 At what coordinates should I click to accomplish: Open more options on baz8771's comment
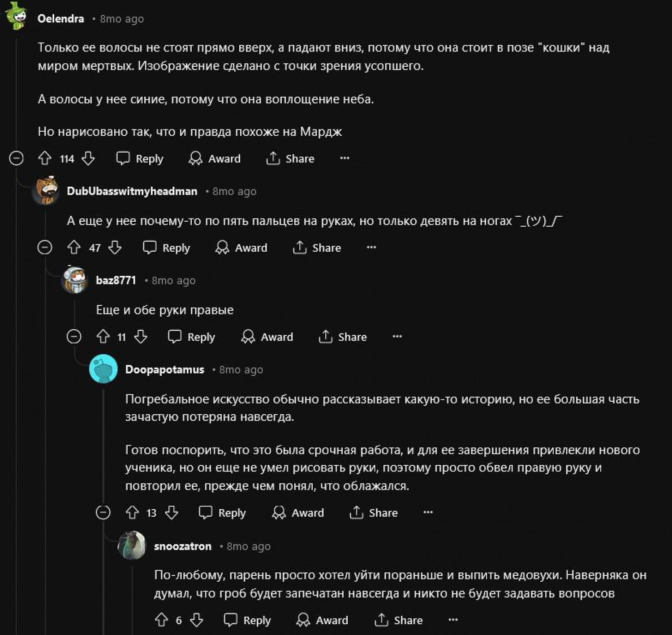click(x=397, y=336)
